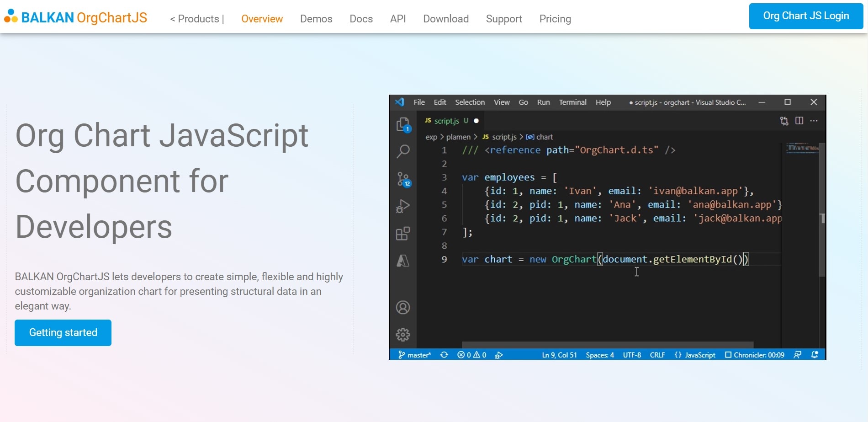868x422 pixels.
Task: Open the Accounts icon in activity bar
Action: click(x=403, y=308)
